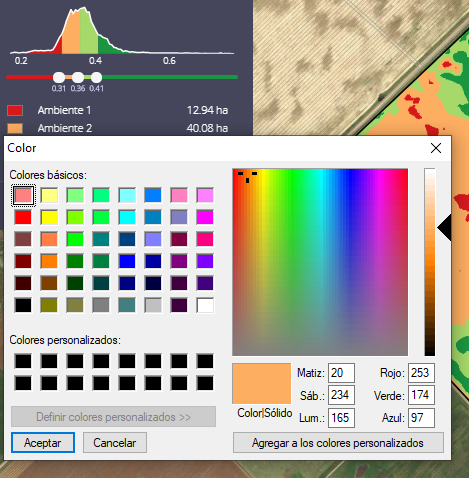Click the Verde value field
The image size is (469, 478).
421,395
